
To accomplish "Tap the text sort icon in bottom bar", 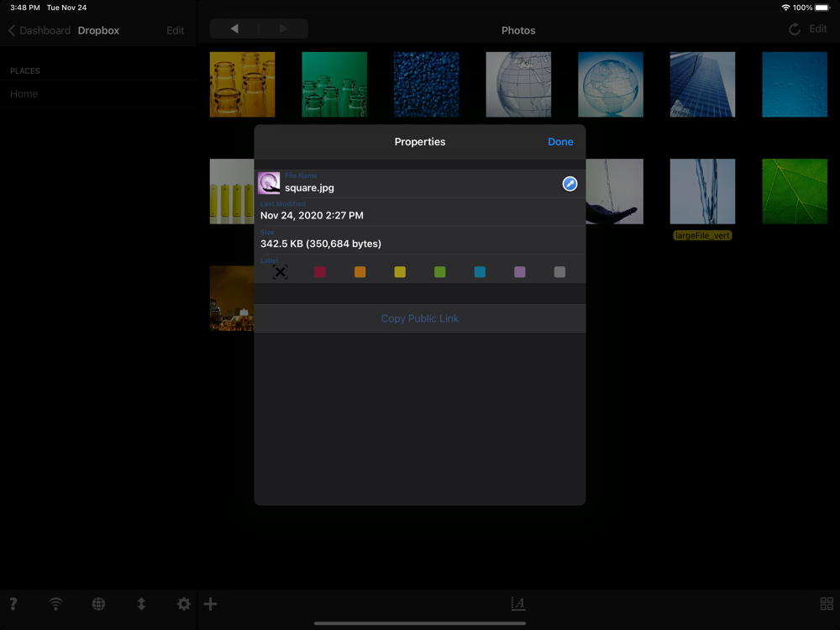I will tap(518, 604).
